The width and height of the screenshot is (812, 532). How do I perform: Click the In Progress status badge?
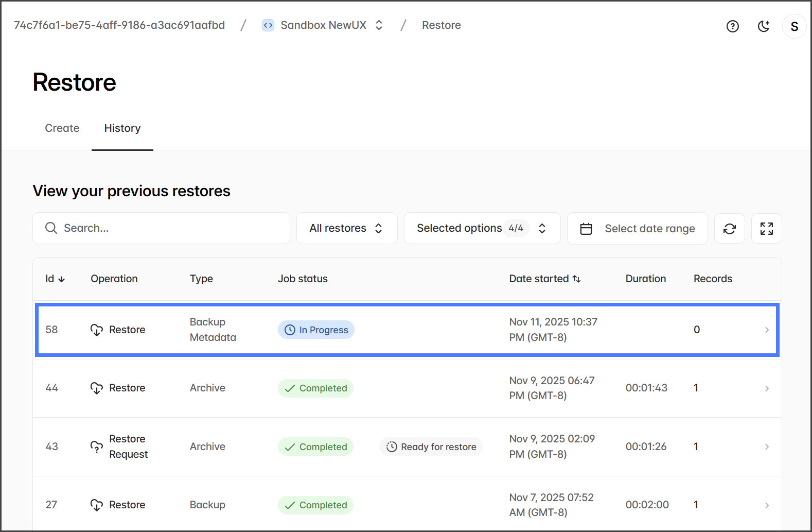316,330
